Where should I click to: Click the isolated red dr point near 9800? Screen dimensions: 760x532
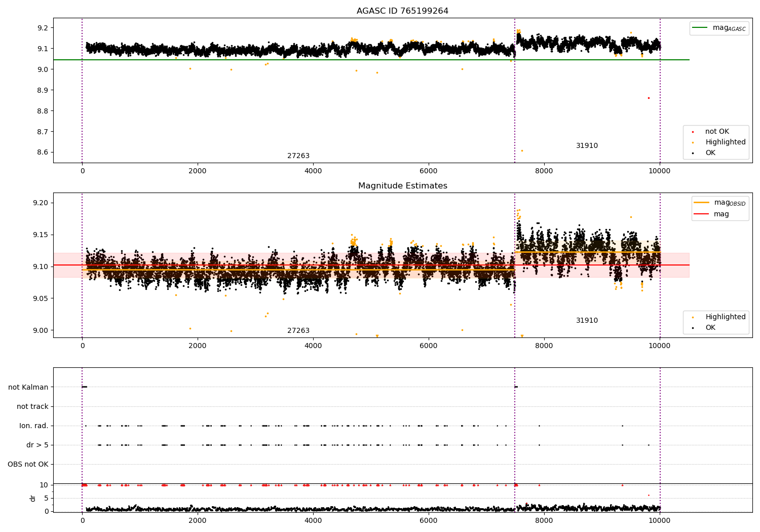tap(649, 495)
